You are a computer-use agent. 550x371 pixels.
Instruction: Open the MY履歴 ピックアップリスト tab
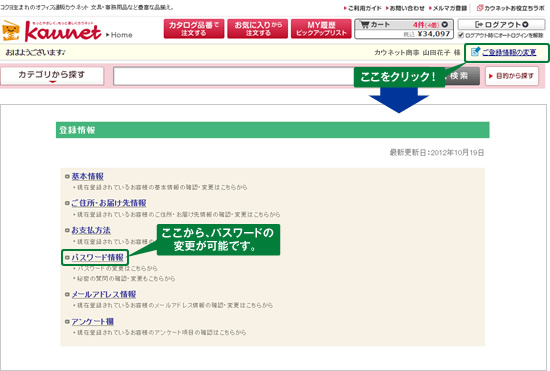coord(321,29)
